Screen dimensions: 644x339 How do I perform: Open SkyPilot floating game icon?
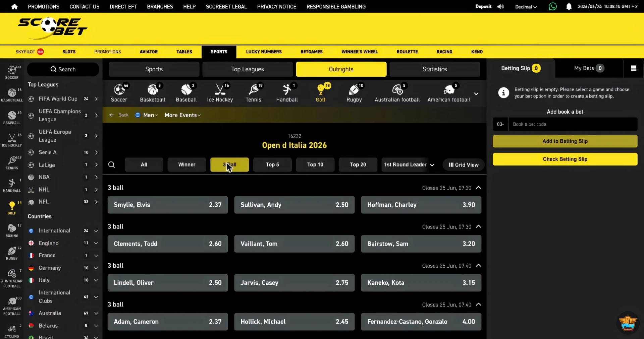tap(627, 323)
